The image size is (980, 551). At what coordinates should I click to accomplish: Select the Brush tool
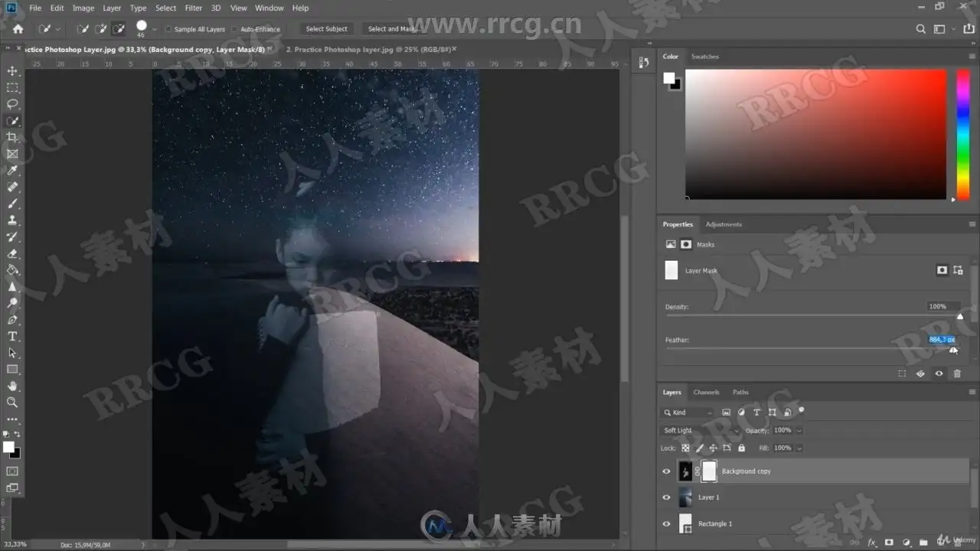pos(12,204)
